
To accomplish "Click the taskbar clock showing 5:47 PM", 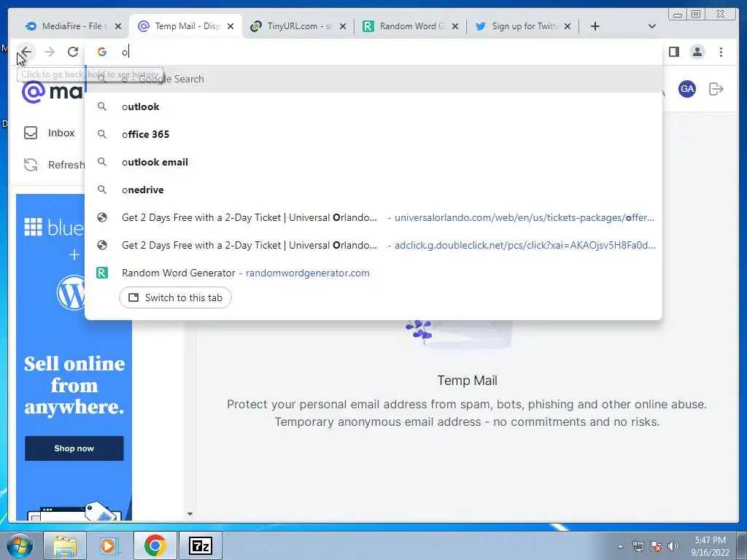I will [x=710, y=546].
